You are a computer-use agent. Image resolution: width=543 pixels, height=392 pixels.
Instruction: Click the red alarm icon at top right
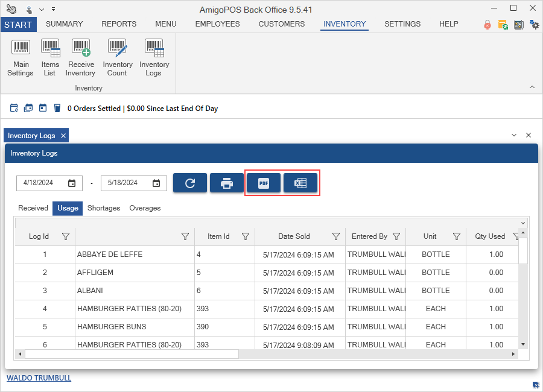487,25
